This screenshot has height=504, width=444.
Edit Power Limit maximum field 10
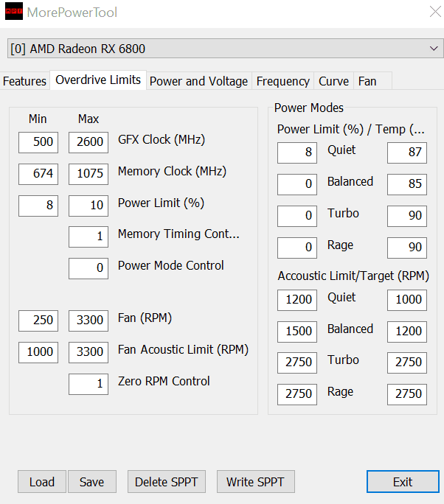click(89, 206)
